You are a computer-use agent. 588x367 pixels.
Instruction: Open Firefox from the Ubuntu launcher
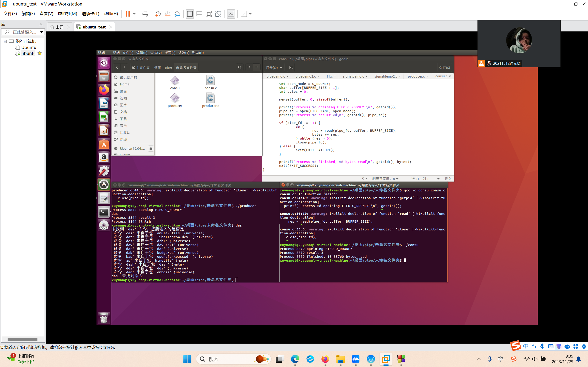(104, 90)
